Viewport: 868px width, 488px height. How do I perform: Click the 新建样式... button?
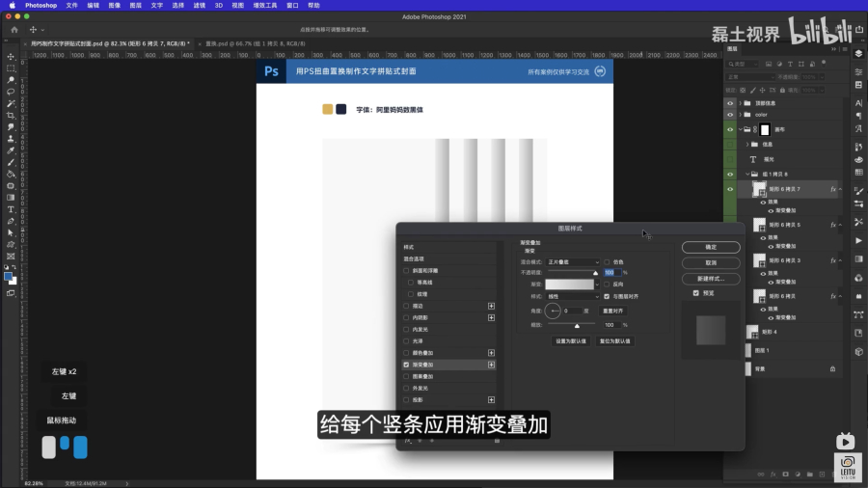pos(711,279)
